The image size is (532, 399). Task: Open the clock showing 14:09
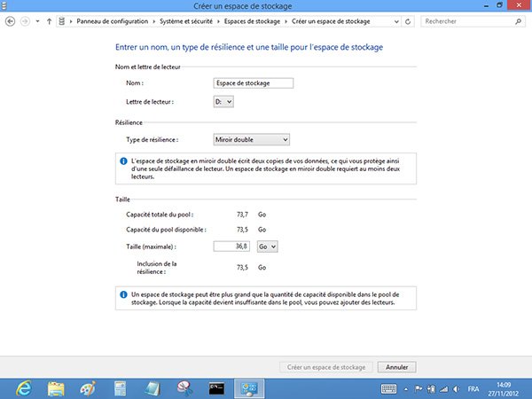click(x=504, y=389)
